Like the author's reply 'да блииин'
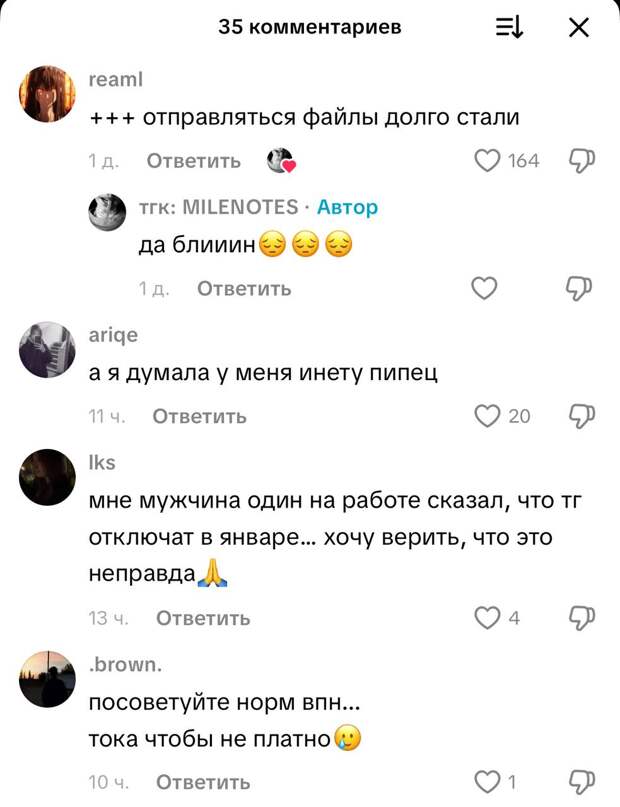620x807 pixels. click(x=484, y=288)
